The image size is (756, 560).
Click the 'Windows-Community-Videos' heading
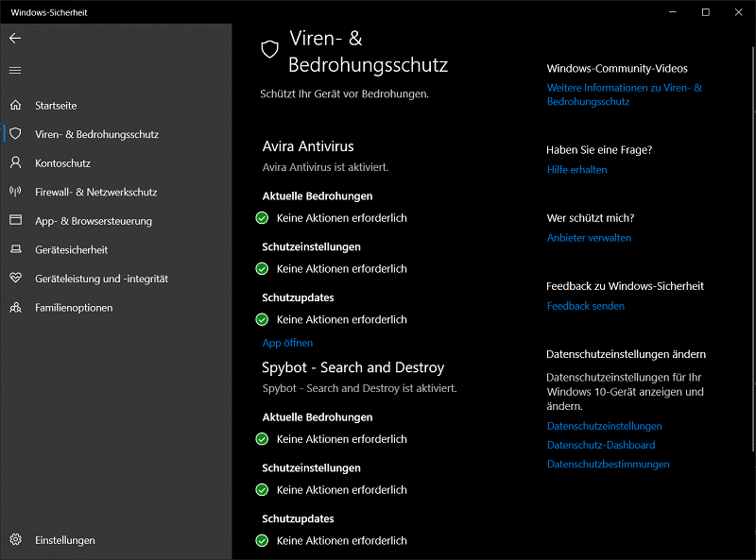tap(617, 68)
